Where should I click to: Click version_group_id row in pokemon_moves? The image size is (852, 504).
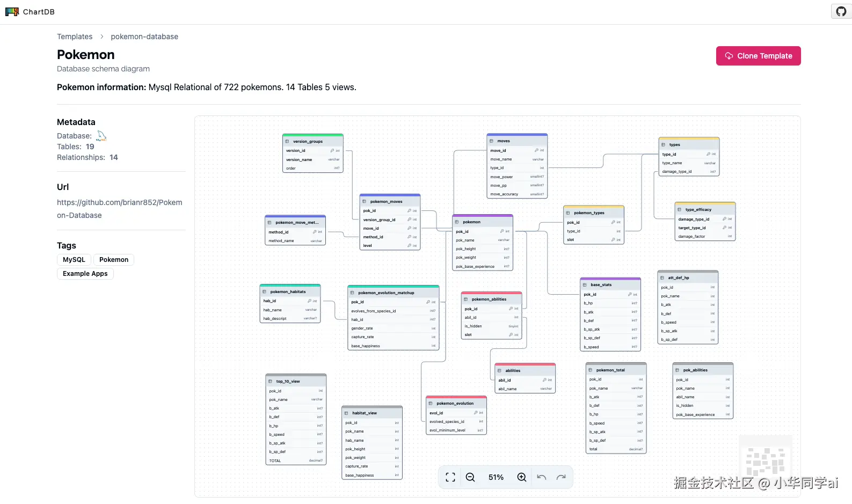coord(390,220)
